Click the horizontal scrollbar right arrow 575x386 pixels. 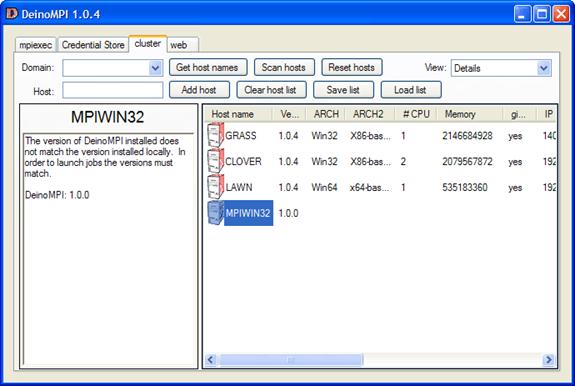[x=549, y=360]
